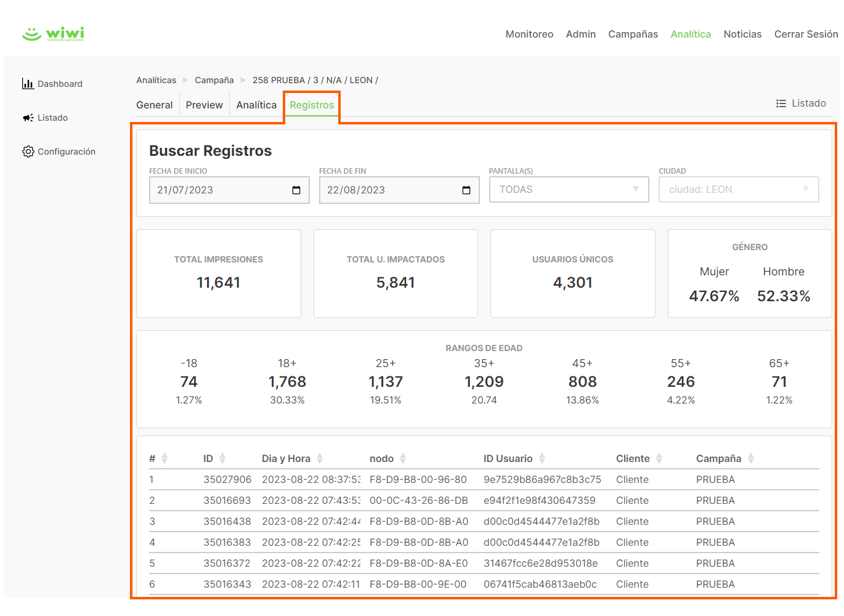Click Total Impresiones value 11,641
This screenshot has width=844, height=616.
click(219, 283)
